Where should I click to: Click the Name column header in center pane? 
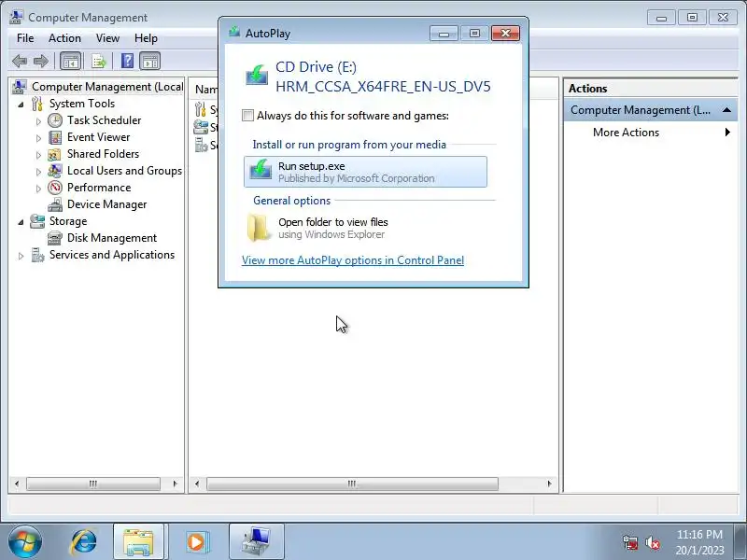point(205,90)
